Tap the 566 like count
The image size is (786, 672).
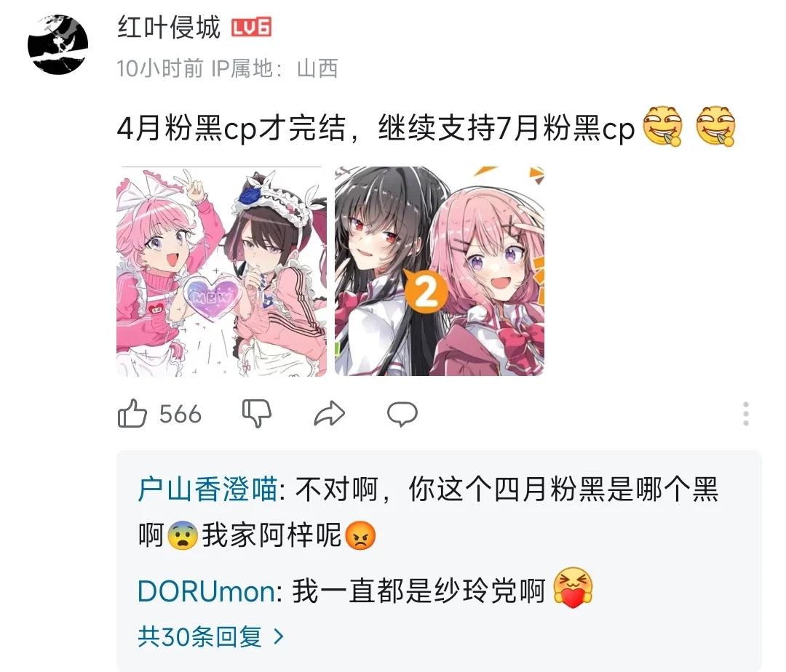click(x=180, y=415)
